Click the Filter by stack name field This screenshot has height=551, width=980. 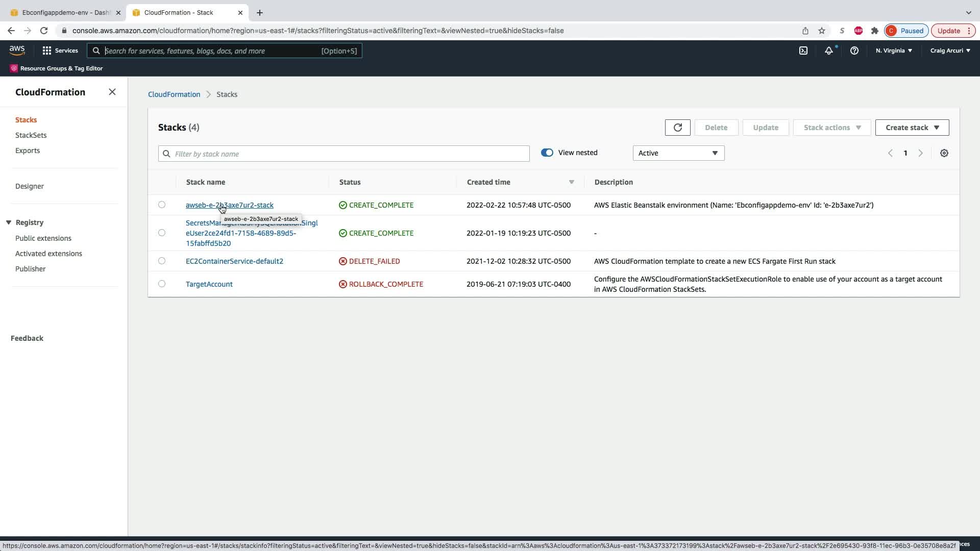350,154
